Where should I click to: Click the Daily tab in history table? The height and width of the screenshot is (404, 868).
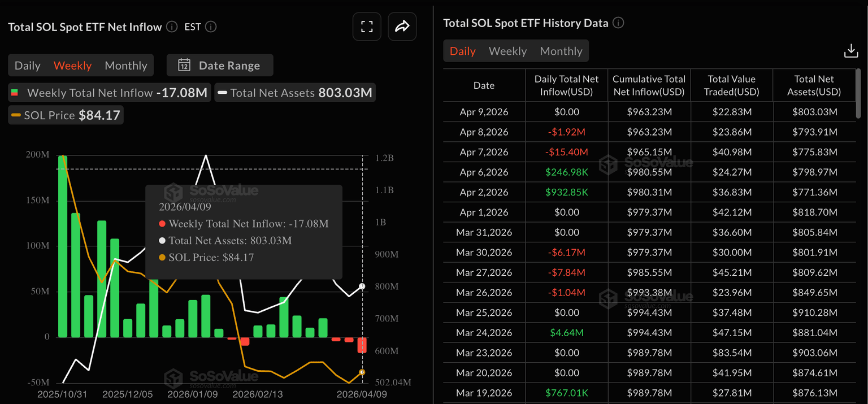click(462, 51)
